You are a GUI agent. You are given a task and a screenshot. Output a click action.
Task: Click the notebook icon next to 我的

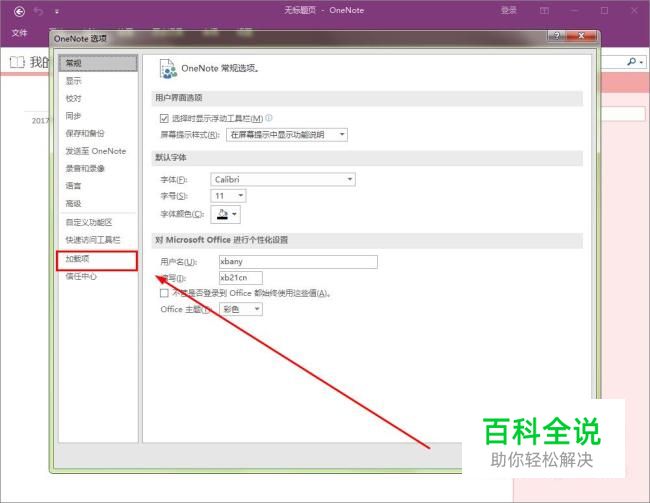pyautogui.click(x=17, y=62)
